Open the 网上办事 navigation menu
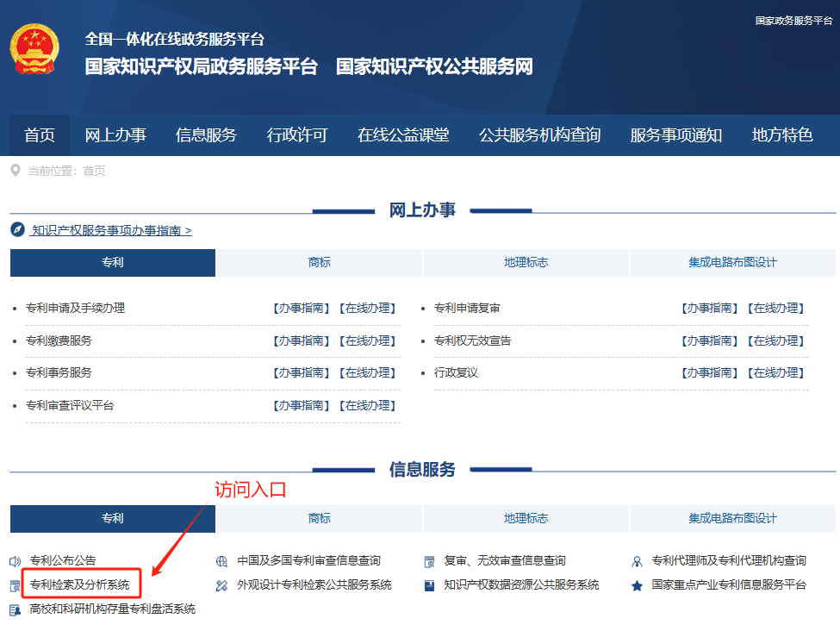The width and height of the screenshot is (840, 631). [x=115, y=135]
